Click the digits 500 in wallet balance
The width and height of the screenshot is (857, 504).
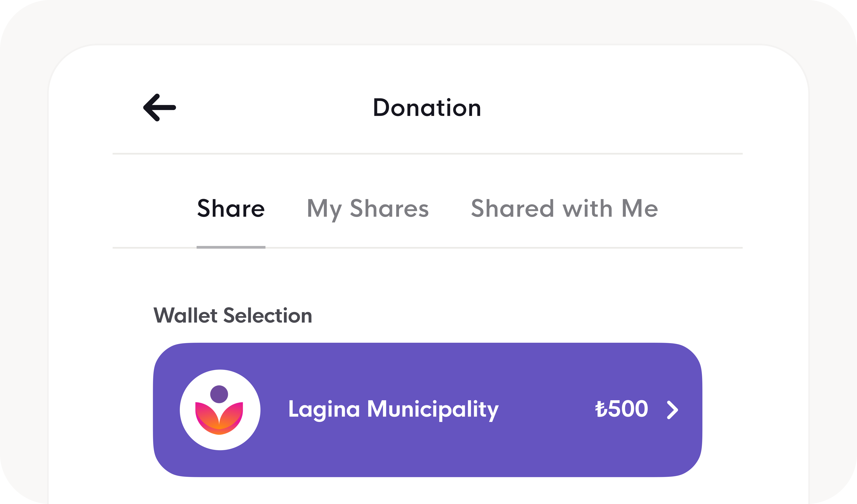coord(628,409)
